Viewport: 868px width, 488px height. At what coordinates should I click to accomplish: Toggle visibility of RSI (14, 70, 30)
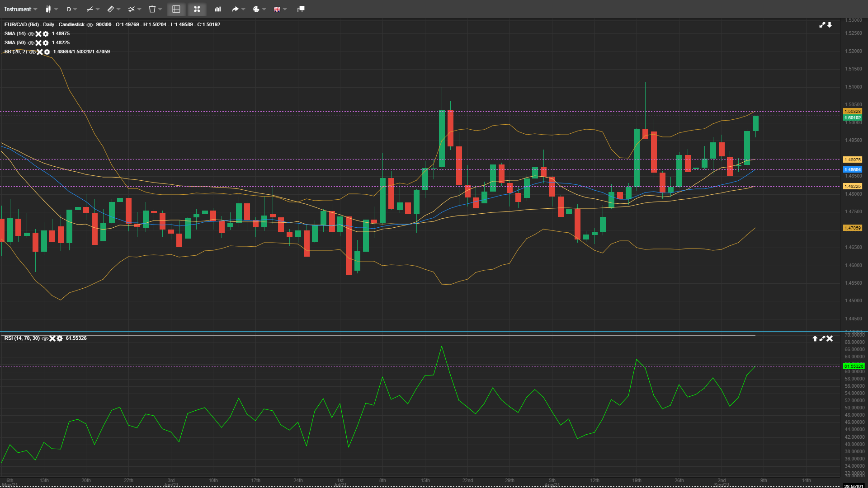point(45,338)
